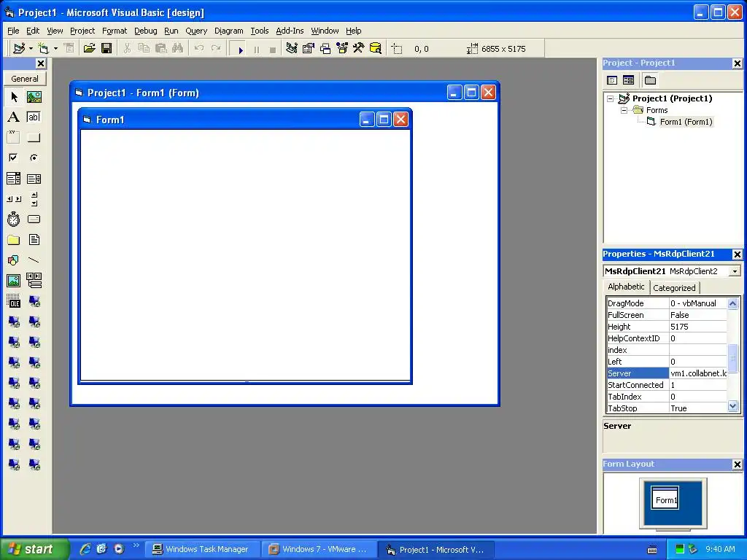
Task: Switch to Windows 7 - VMware taskbar button
Action: coord(319,550)
